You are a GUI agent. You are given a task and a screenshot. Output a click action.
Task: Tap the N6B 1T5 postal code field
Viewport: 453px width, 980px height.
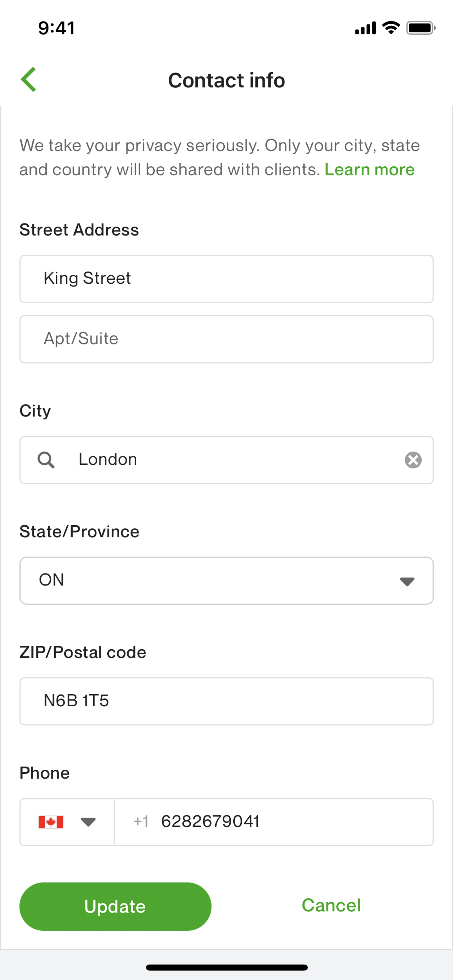226,701
